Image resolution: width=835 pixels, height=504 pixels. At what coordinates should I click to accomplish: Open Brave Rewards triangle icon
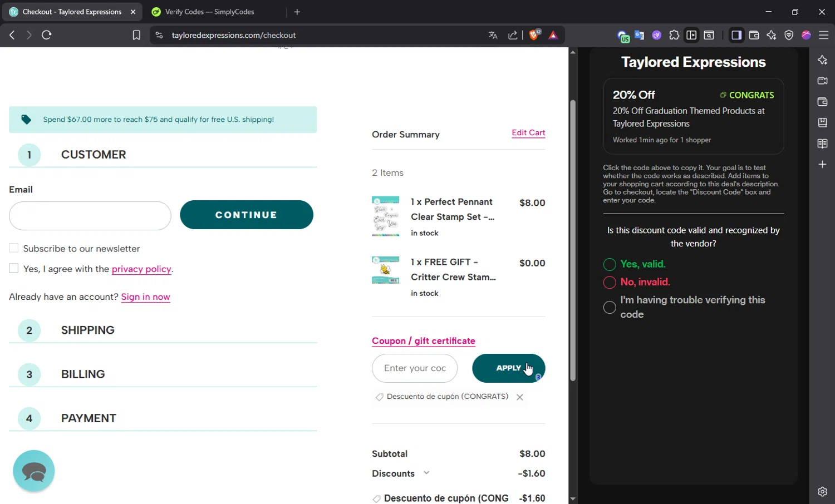coord(553,35)
